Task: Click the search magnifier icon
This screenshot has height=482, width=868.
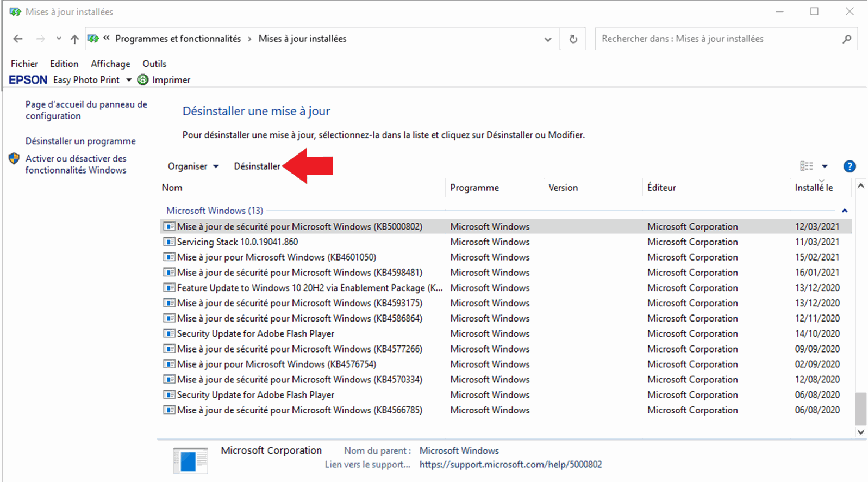Action: click(x=847, y=39)
